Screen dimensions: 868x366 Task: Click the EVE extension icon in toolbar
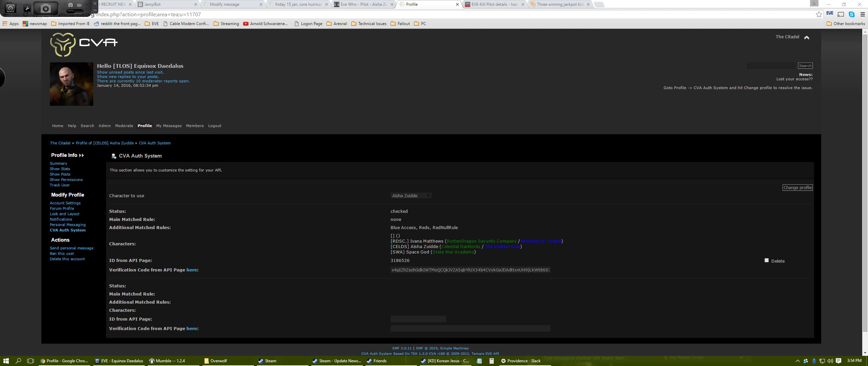tap(829, 14)
